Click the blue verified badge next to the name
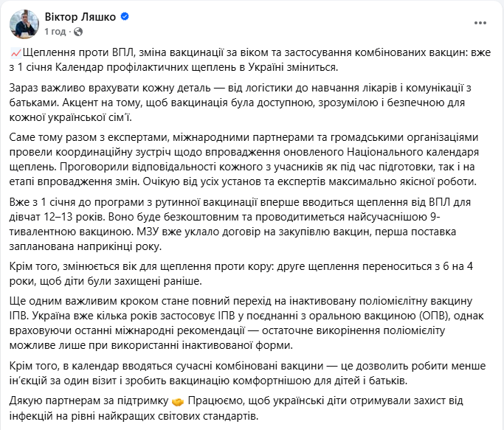 (123, 16)
